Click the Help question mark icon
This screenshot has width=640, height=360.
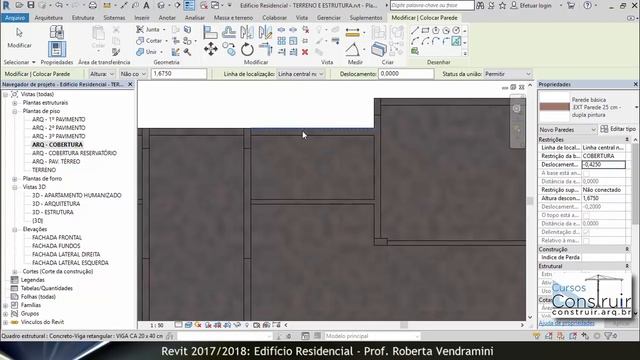pos(587,5)
